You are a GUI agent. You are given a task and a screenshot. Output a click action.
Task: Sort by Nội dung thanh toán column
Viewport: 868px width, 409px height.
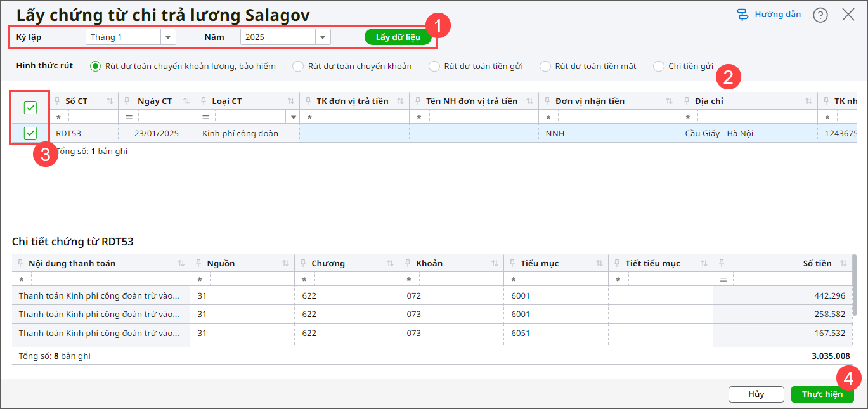181,264
